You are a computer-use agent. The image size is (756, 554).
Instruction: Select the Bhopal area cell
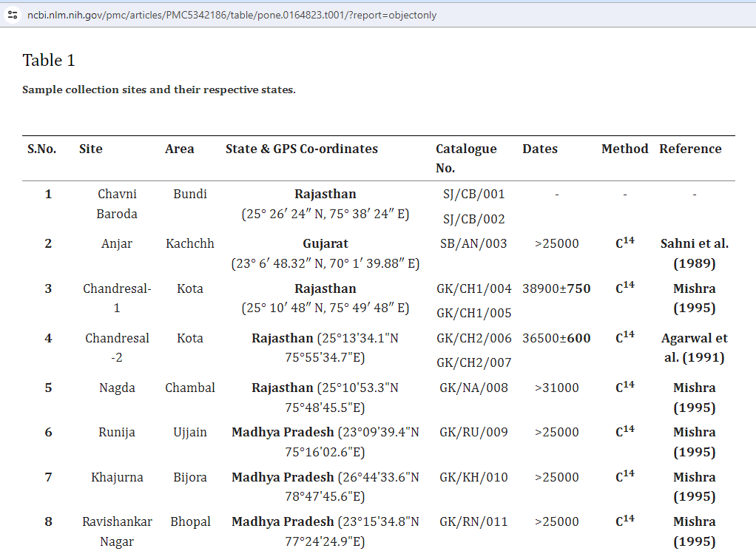coord(190,521)
